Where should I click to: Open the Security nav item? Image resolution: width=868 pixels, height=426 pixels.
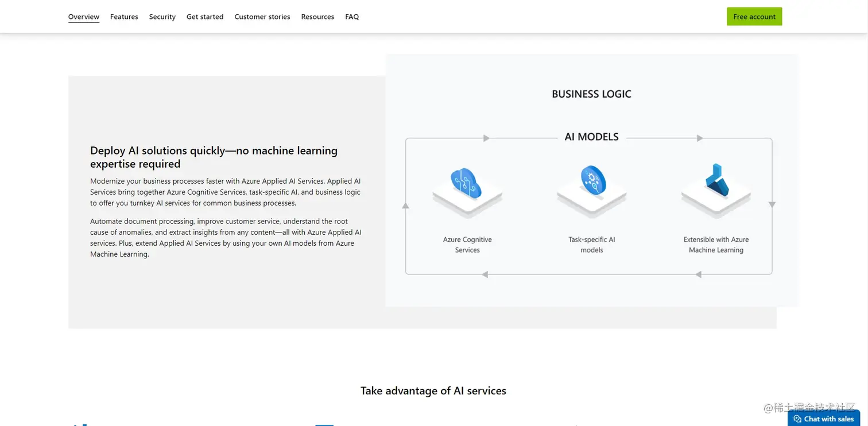click(x=162, y=17)
